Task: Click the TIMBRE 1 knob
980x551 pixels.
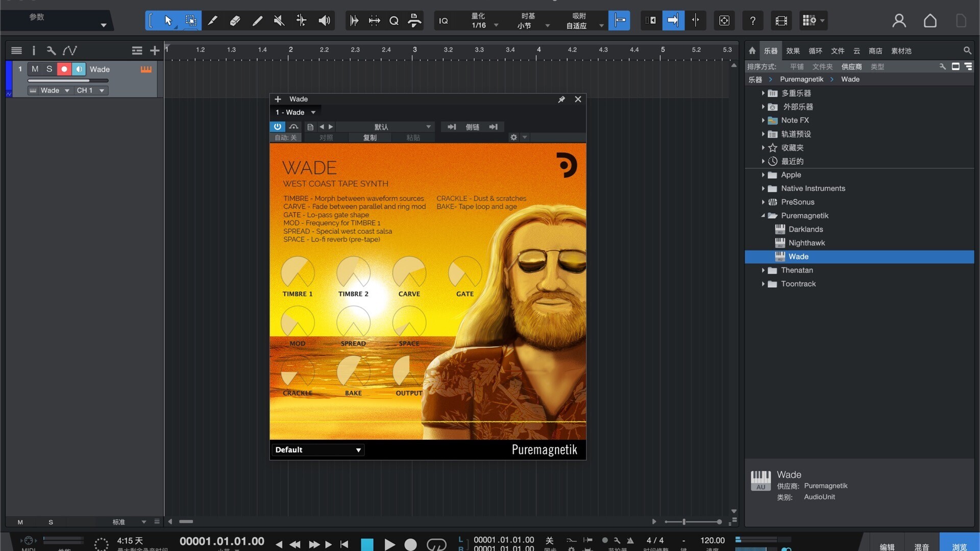Action: pyautogui.click(x=298, y=272)
